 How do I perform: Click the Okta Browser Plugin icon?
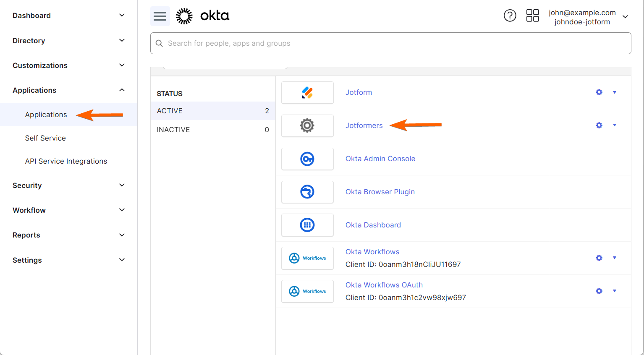click(307, 192)
